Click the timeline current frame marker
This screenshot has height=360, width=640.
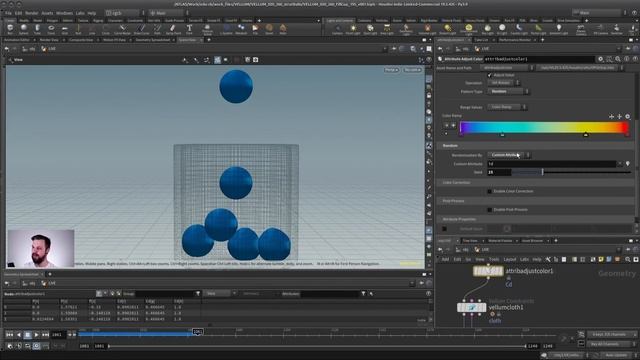click(198, 332)
